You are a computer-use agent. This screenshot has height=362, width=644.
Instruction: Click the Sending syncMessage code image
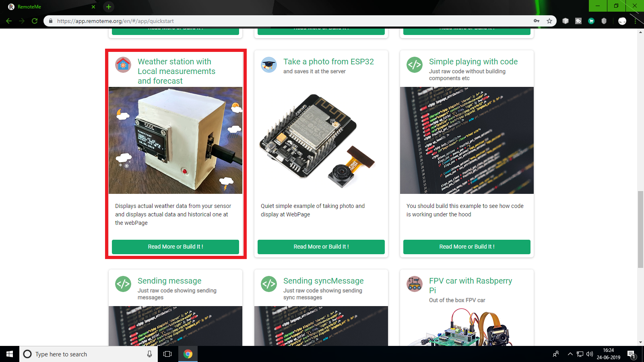pyautogui.click(x=321, y=326)
